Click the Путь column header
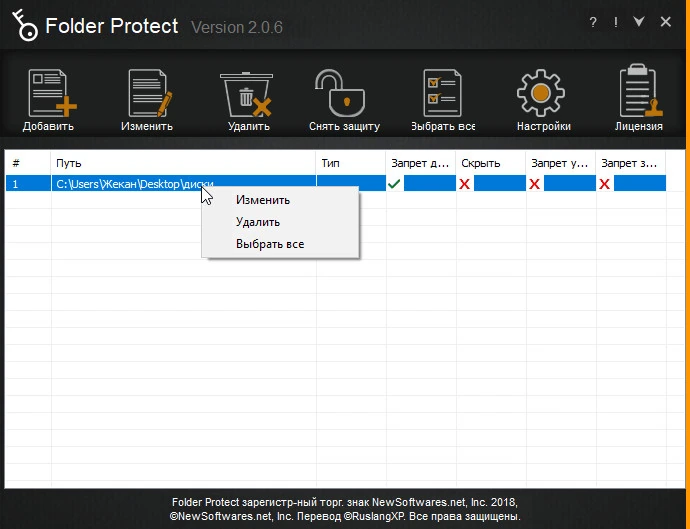 pyautogui.click(x=183, y=163)
